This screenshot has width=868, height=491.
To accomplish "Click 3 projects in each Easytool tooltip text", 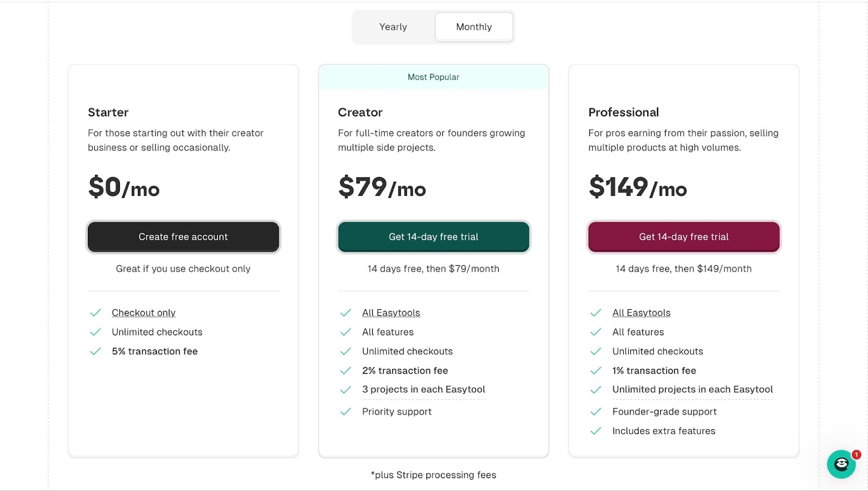I will pyautogui.click(x=424, y=390).
